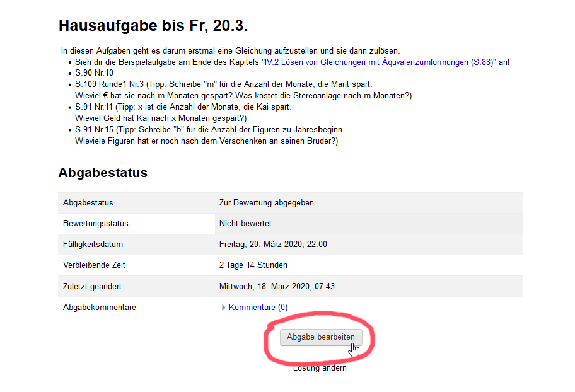The image size is (575, 392).
Task: Open the Kommentare (0) link
Action: (258, 308)
